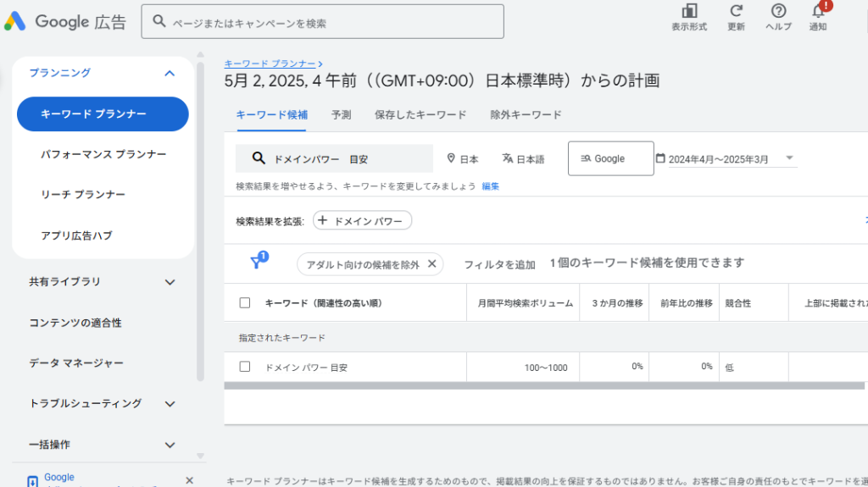Sort by キーワード（関連性の高い順）column

(x=323, y=303)
